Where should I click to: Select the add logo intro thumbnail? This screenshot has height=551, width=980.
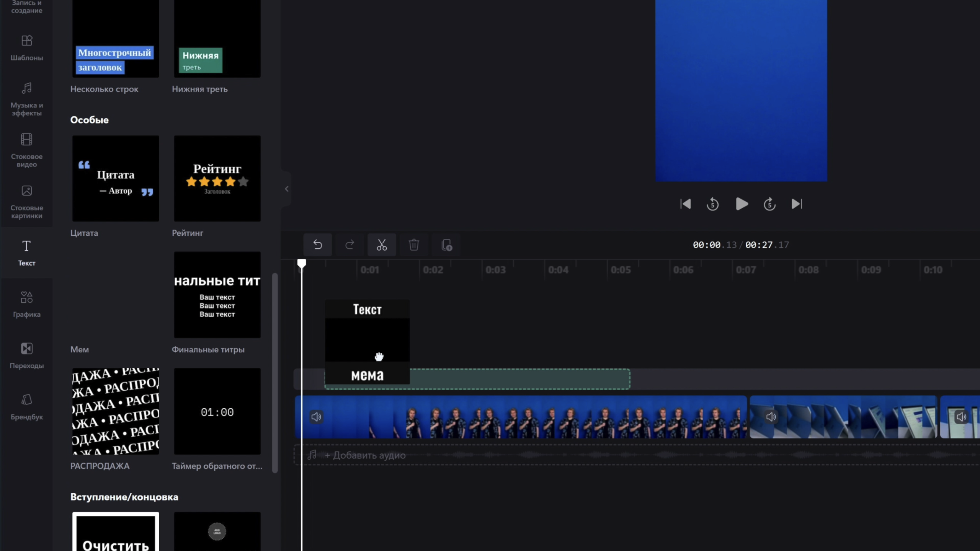(217, 531)
